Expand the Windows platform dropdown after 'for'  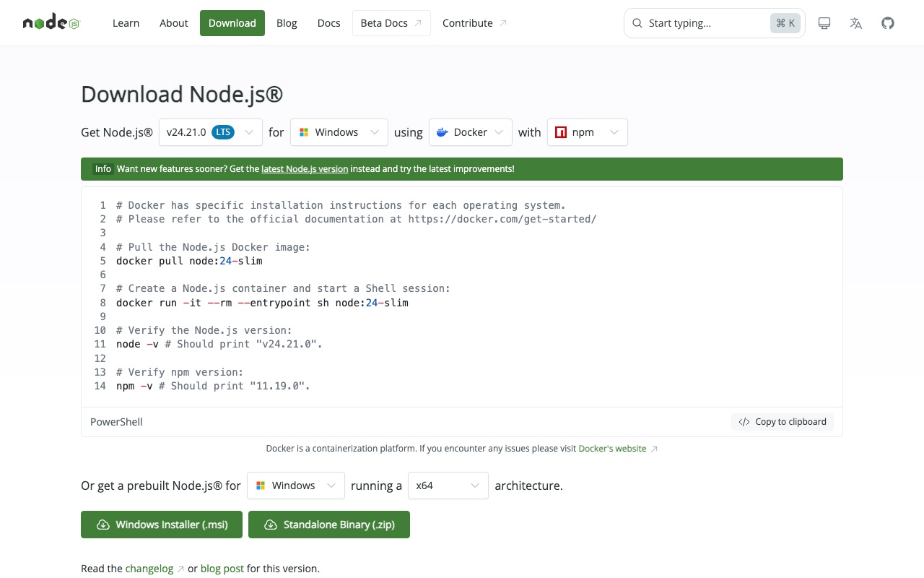339,132
